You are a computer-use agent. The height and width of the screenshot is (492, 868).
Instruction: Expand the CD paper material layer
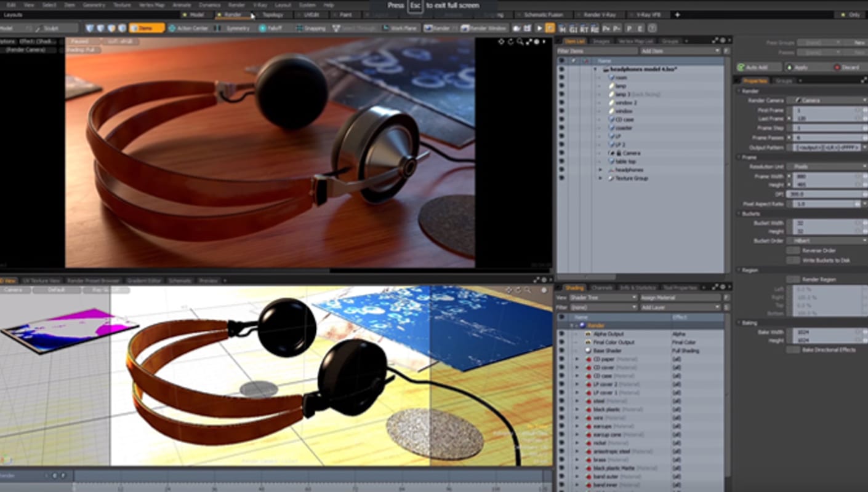tap(577, 359)
